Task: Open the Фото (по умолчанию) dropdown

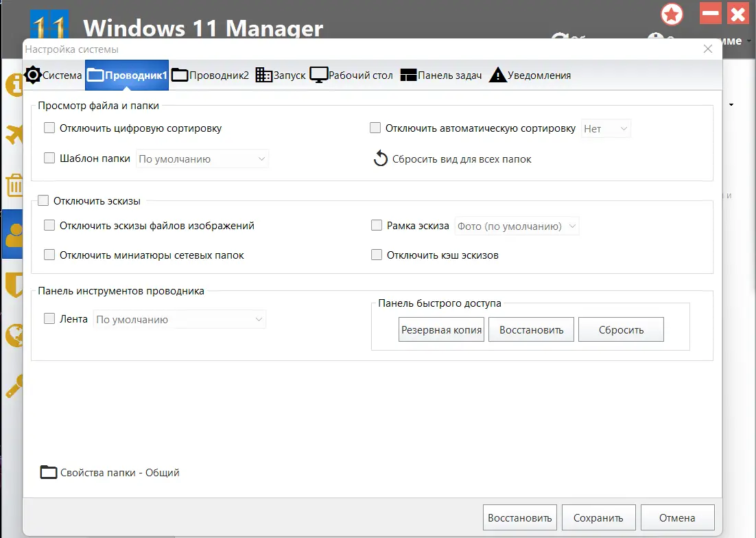Action: tap(517, 226)
